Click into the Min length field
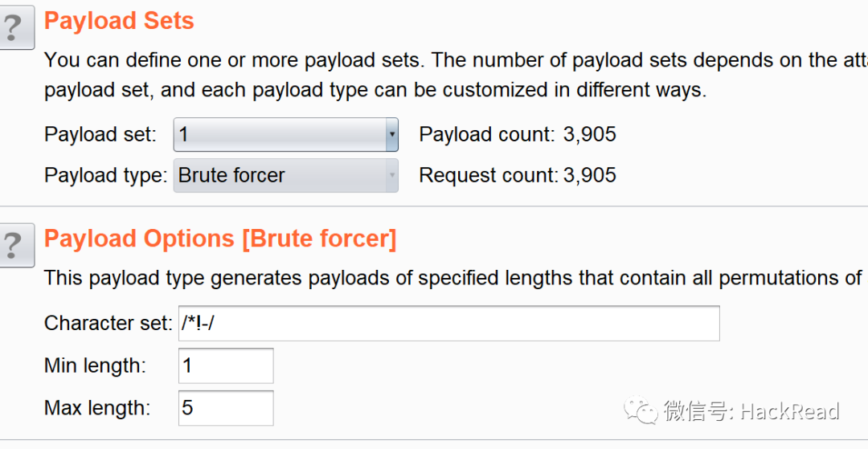 [226, 365]
